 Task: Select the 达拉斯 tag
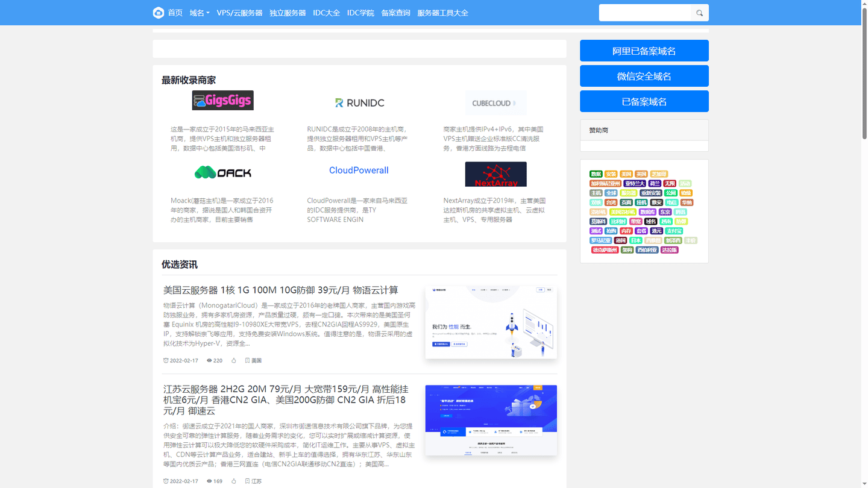[670, 250]
